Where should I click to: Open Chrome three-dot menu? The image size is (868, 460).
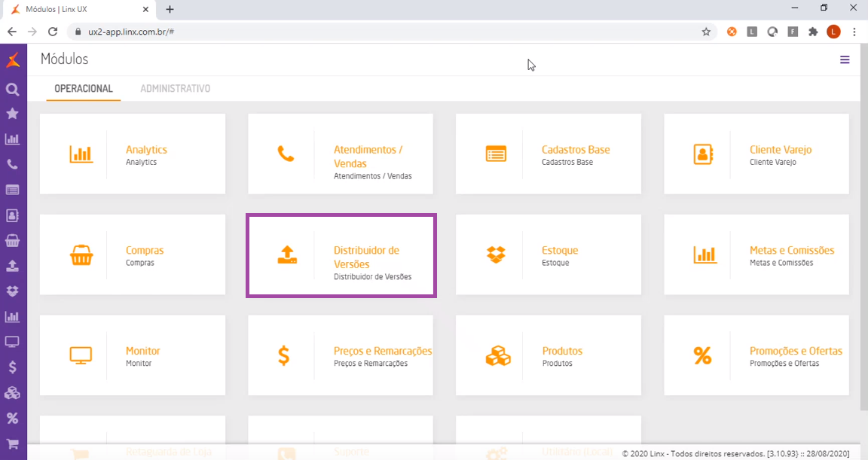(854, 32)
